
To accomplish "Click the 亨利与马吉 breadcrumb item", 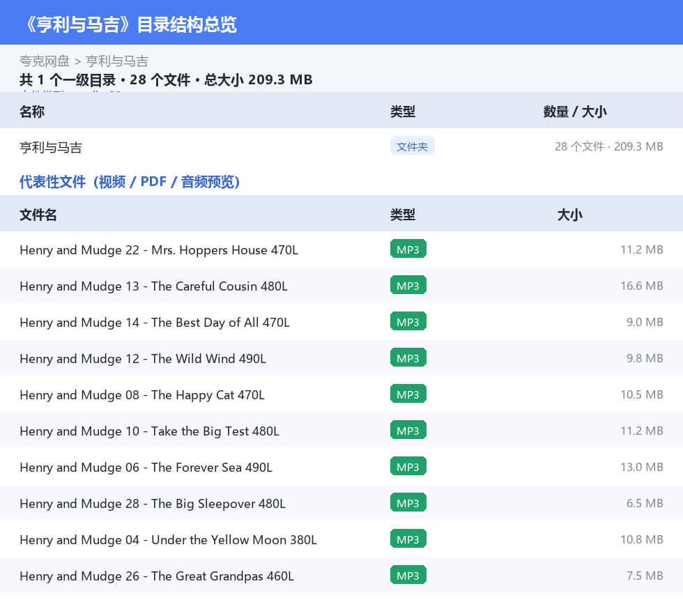I will click(x=117, y=61).
